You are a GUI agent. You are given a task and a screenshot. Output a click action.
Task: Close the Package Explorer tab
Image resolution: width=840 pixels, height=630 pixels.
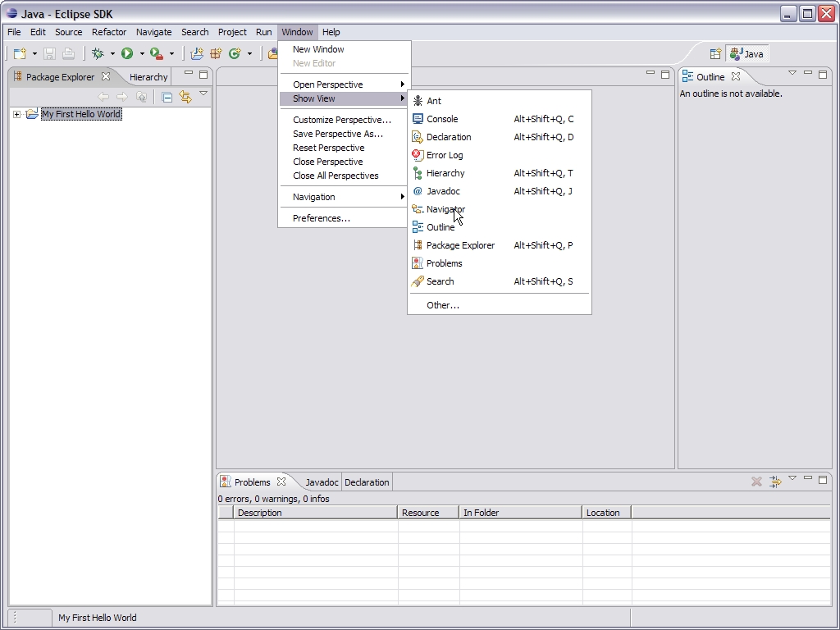point(106,76)
